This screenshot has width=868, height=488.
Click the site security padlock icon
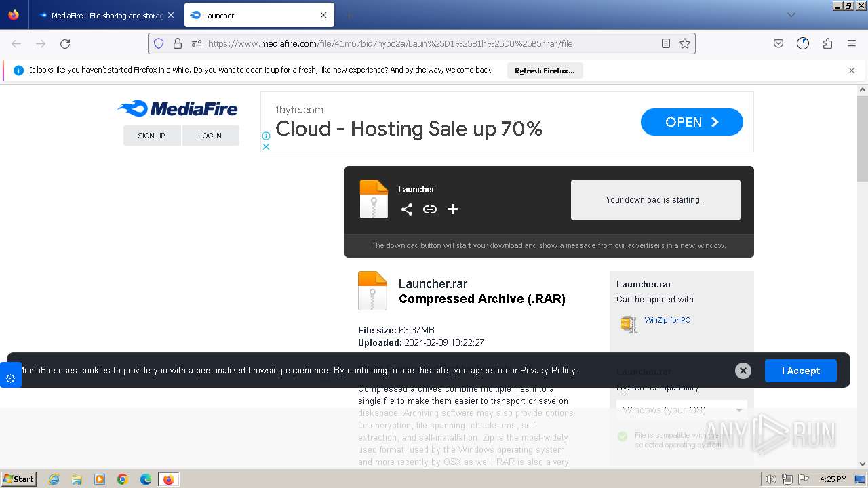[178, 43]
